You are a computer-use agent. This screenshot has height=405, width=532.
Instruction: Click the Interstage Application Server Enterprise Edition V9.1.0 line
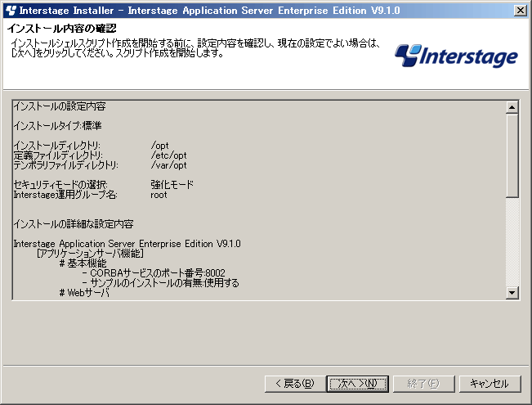point(127,244)
